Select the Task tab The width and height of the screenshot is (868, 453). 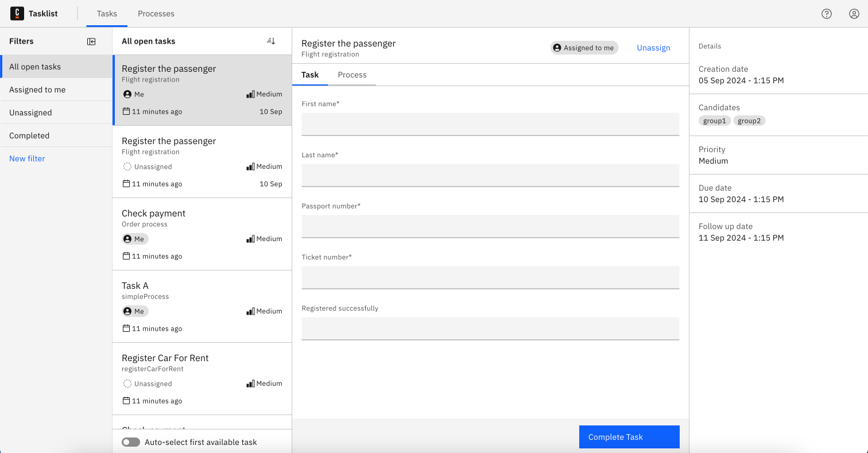point(310,75)
